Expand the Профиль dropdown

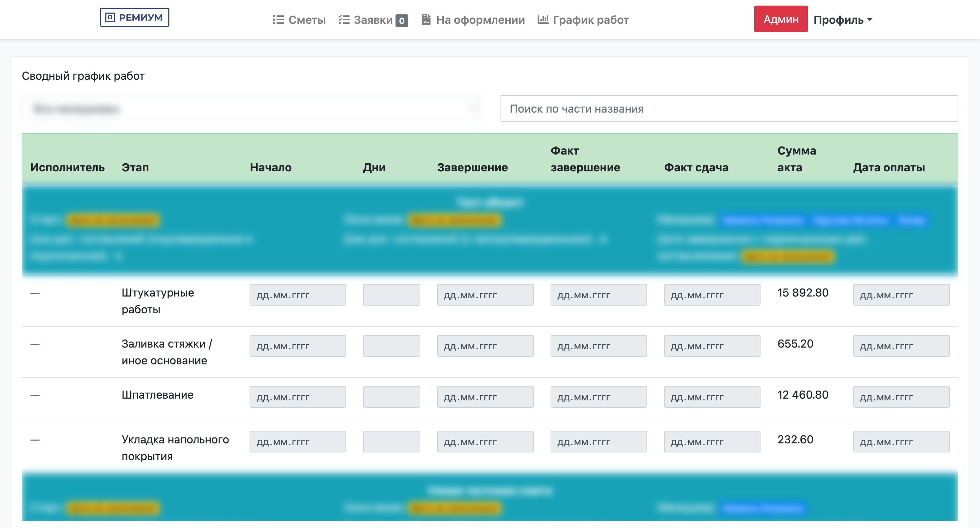(x=843, y=20)
